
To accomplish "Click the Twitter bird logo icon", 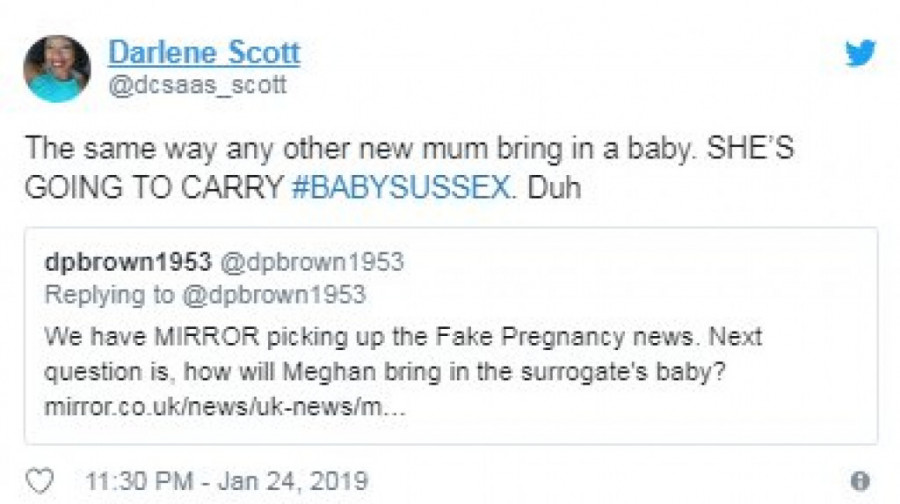I will [x=860, y=53].
